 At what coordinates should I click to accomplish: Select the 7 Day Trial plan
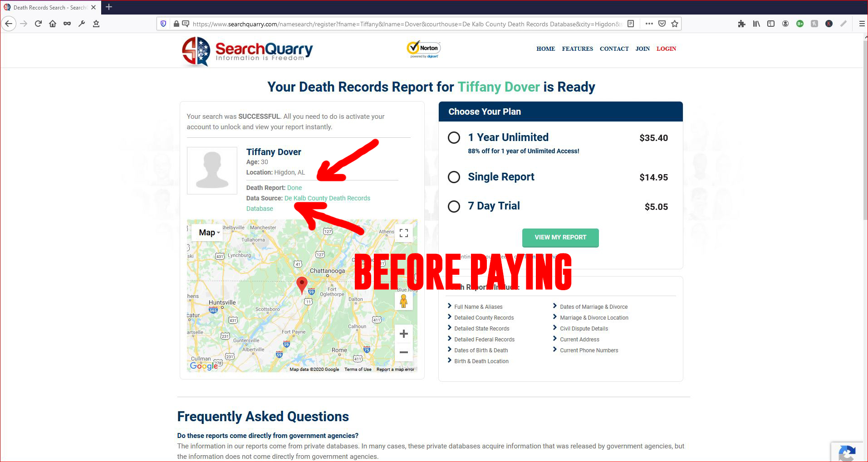coord(454,207)
